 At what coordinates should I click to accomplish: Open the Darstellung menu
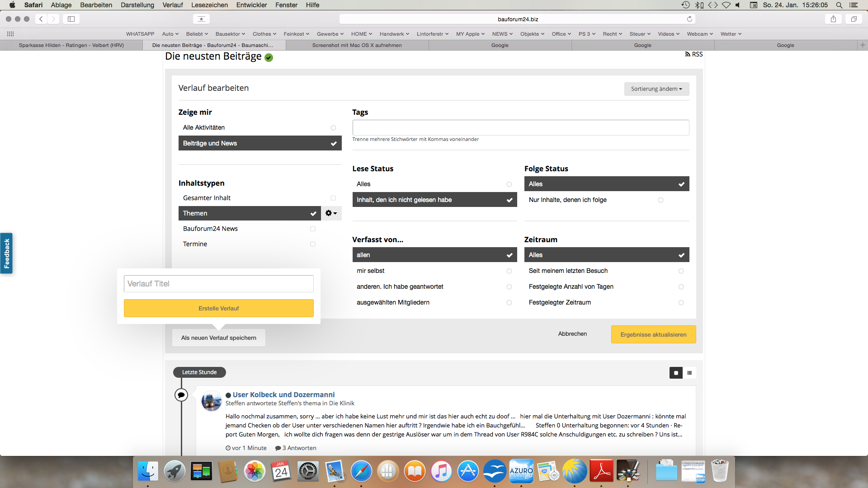137,5
